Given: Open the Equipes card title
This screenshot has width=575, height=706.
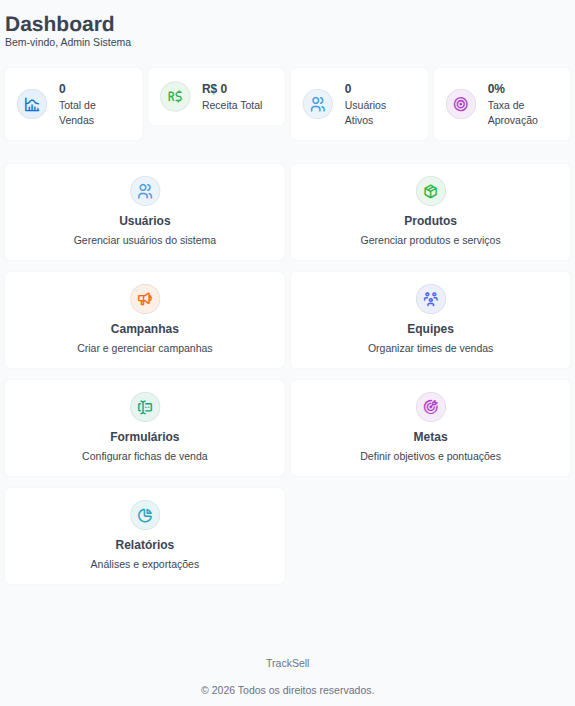Looking at the screenshot, I should (x=430, y=329).
